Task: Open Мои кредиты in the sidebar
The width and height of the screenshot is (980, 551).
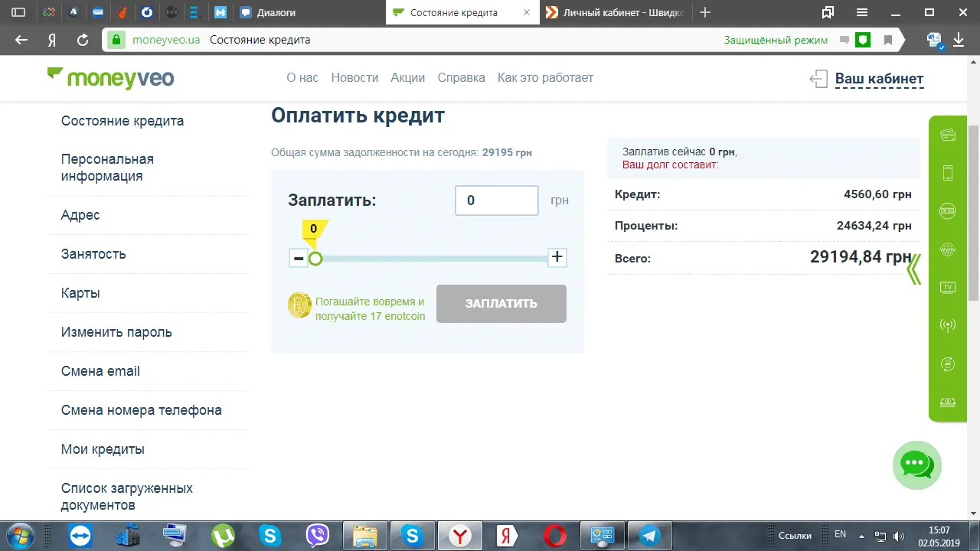Action: point(103,449)
